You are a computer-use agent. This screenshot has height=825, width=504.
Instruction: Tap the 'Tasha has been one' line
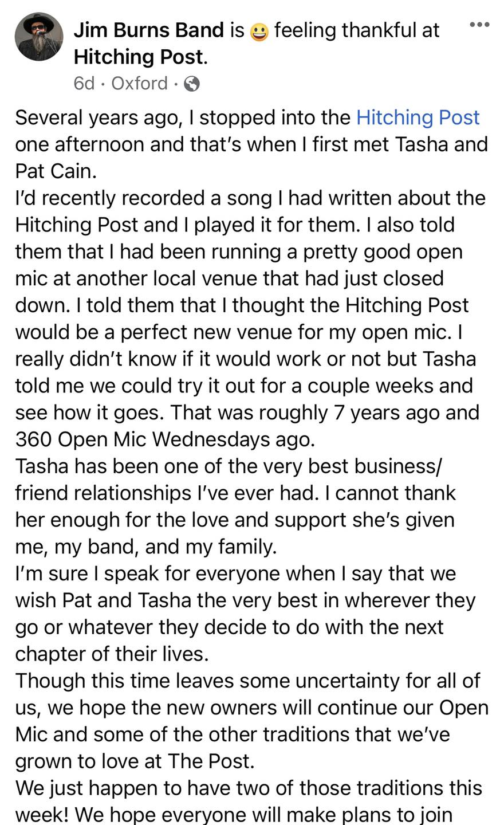tap(229, 466)
